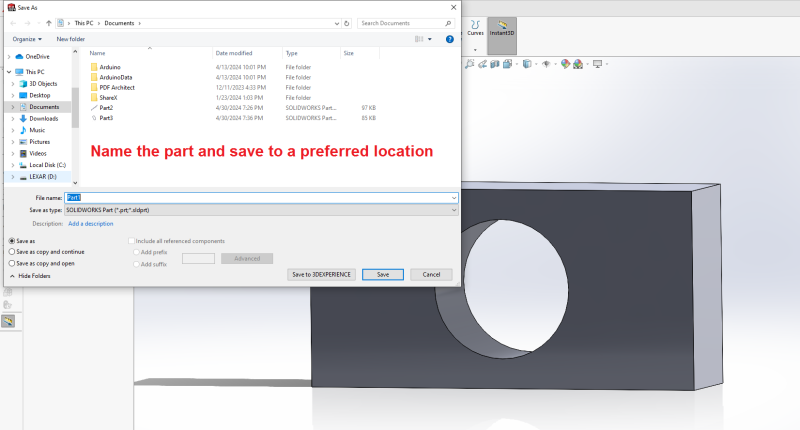Image resolution: width=800 pixels, height=430 pixels.
Task: Open the File name history dropdown arrow
Action: tap(454, 198)
